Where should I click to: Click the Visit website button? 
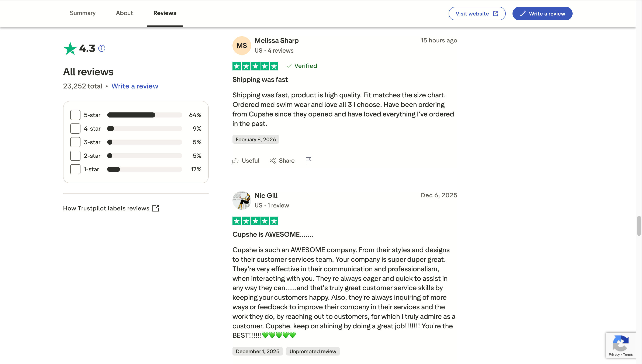click(x=477, y=14)
